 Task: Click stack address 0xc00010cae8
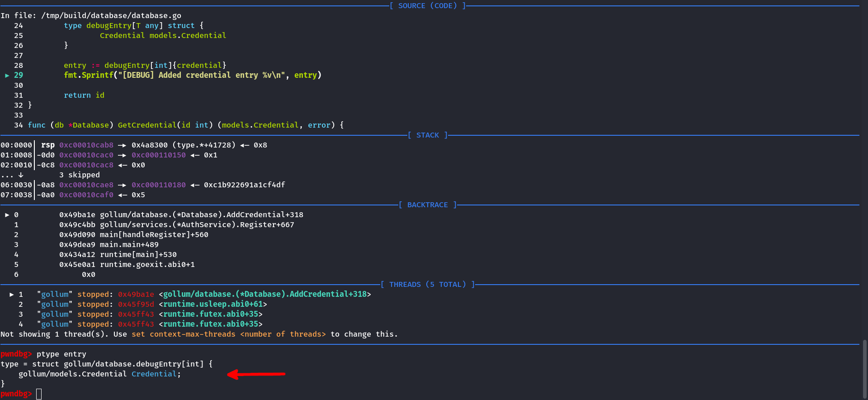tap(86, 185)
